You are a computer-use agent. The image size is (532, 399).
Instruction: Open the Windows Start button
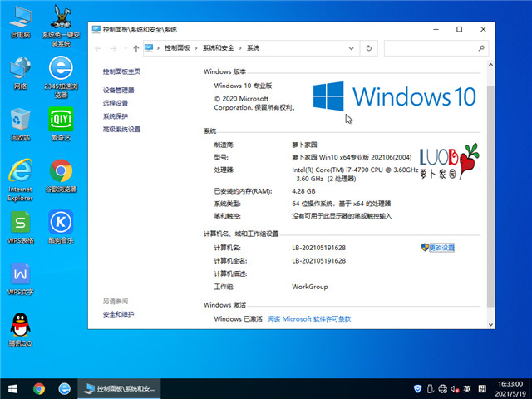click(12, 388)
